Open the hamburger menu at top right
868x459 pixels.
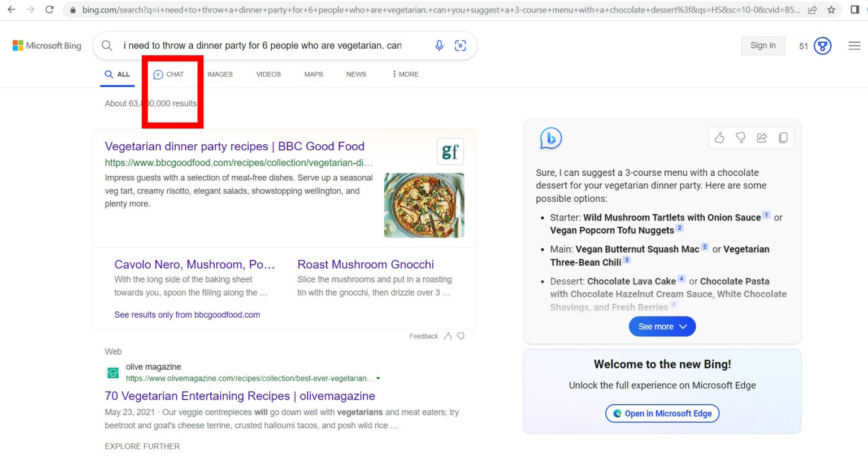(854, 46)
